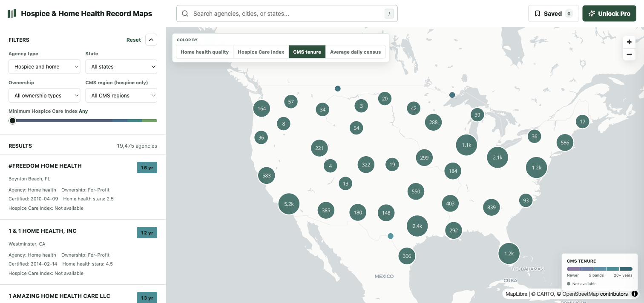Open the 164 cluster marker
This screenshot has width=644, height=303.
pos(262,109)
